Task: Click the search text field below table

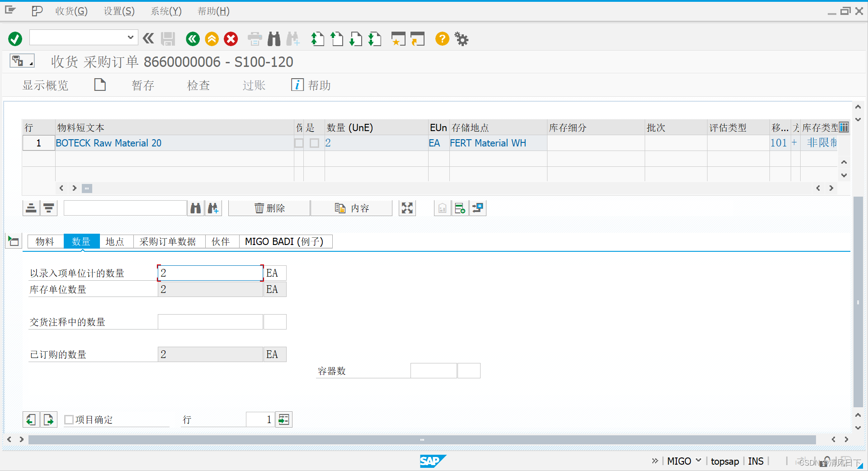Action: tap(125, 208)
